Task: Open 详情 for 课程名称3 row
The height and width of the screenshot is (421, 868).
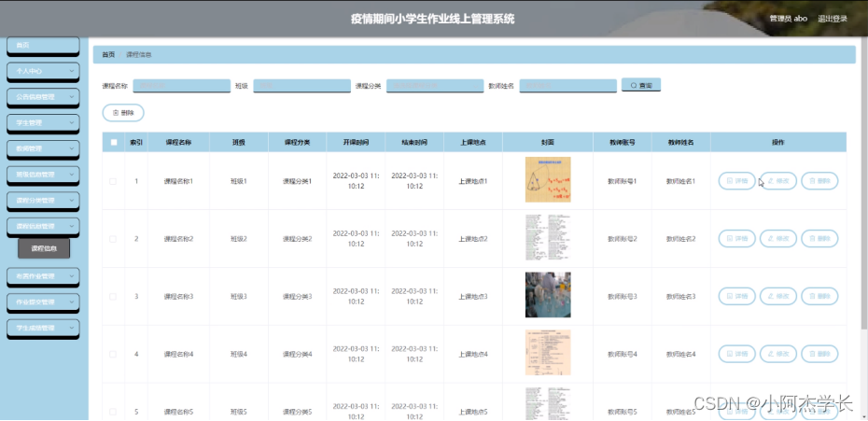Action: tap(736, 296)
